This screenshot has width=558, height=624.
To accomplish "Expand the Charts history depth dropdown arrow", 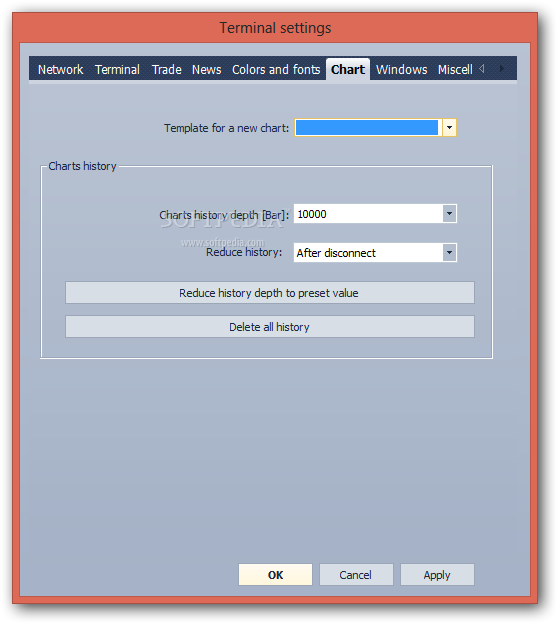I will pyautogui.click(x=449, y=214).
